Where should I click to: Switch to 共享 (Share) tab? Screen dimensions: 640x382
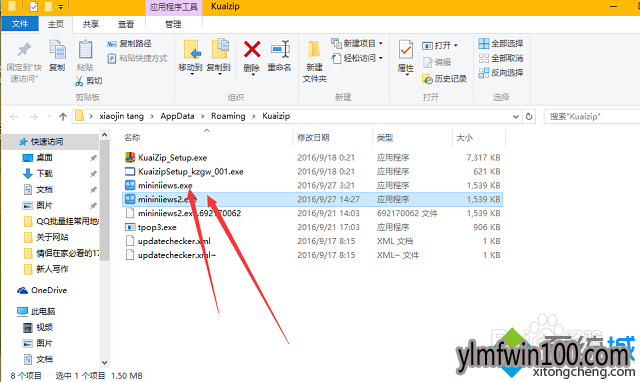[91, 24]
